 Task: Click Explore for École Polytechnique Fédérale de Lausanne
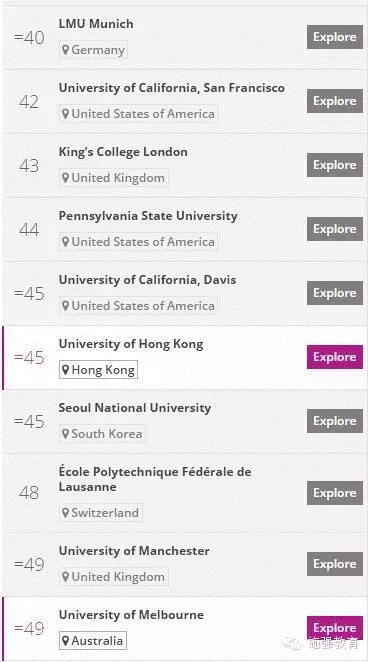point(335,493)
